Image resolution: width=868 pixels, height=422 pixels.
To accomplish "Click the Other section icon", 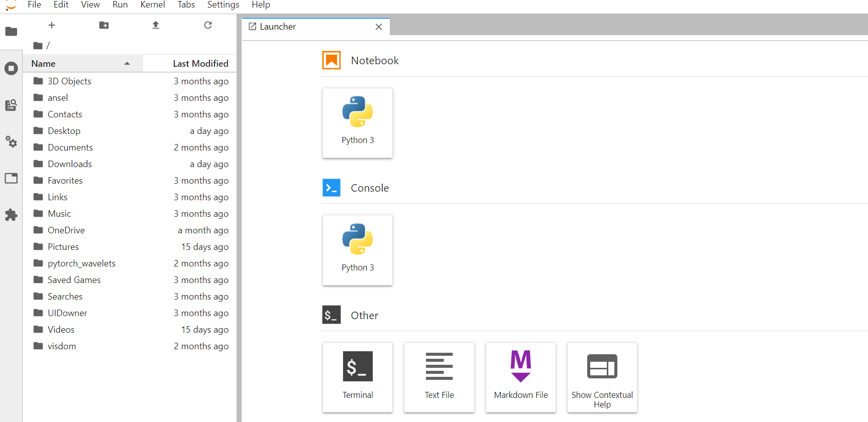I will tap(332, 315).
